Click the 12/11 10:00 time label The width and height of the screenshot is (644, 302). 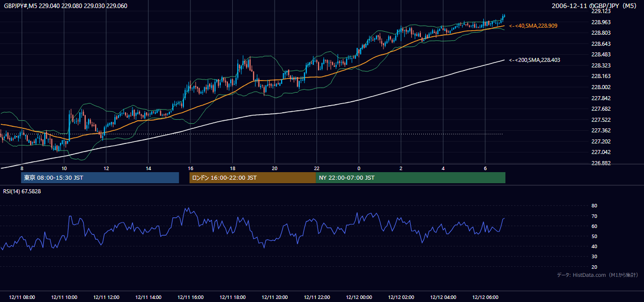coord(64,297)
